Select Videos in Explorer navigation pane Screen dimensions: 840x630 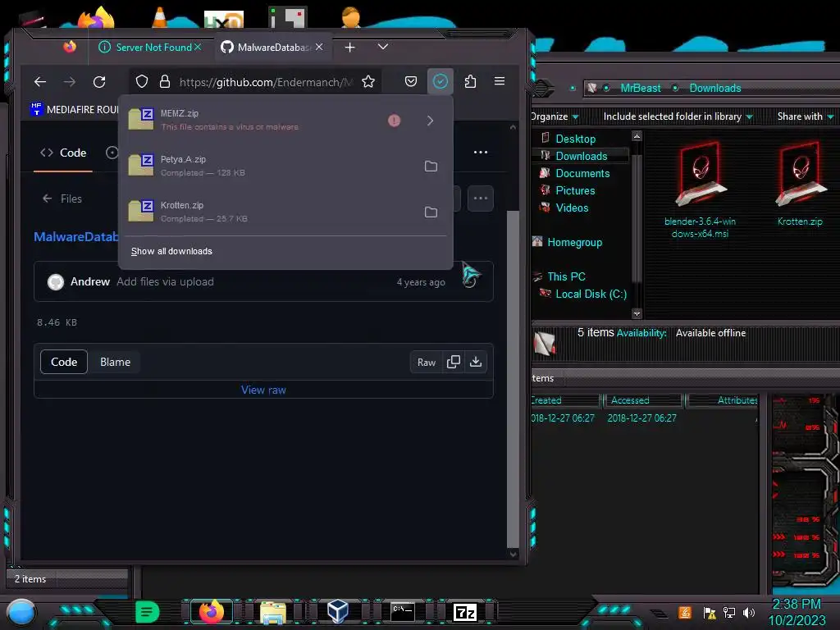pos(572,208)
